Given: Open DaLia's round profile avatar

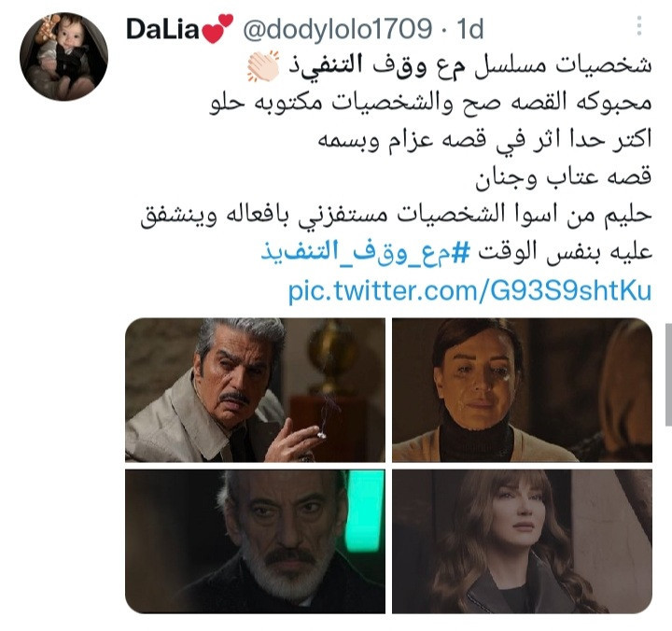Looking at the screenshot, I should coord(63,57).
